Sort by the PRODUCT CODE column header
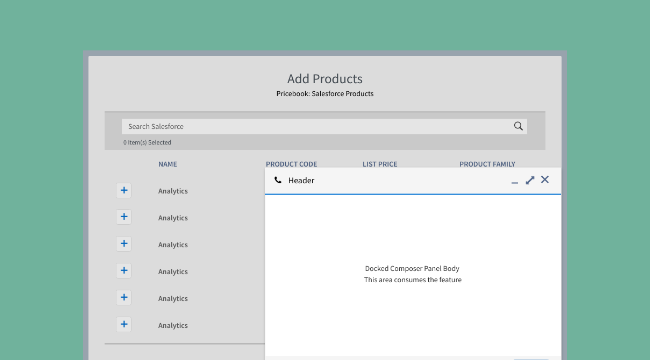 (291, 164)
